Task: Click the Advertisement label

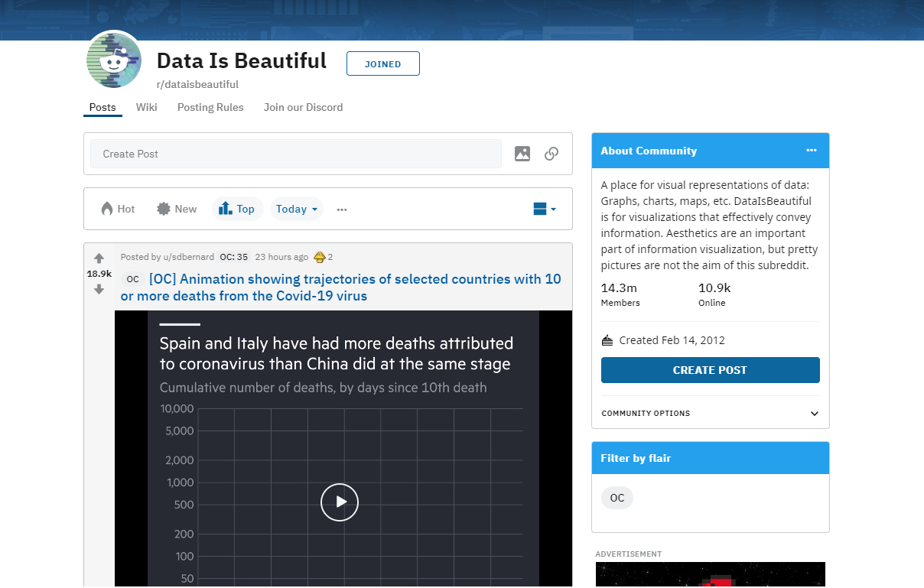Action: tap(629, 554)
